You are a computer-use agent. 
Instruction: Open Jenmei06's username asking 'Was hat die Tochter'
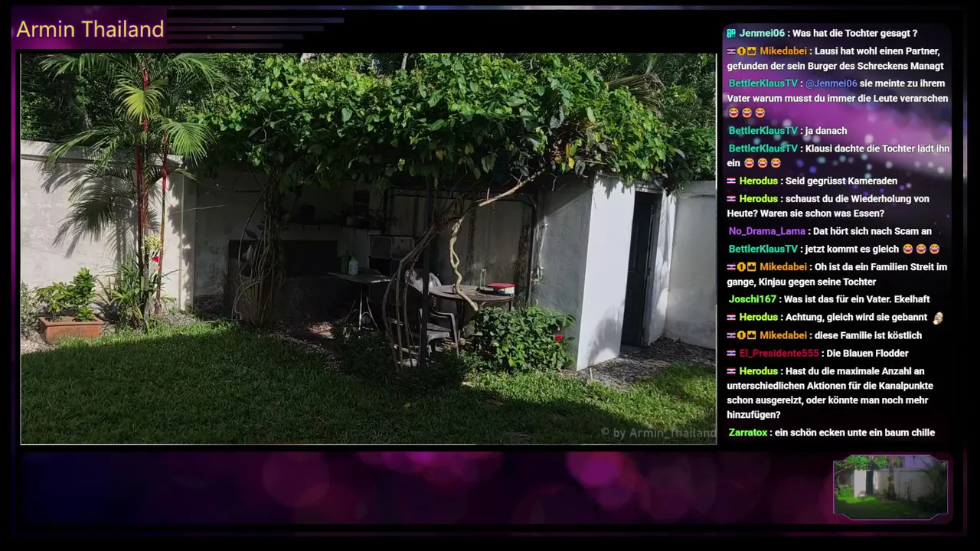762,34
